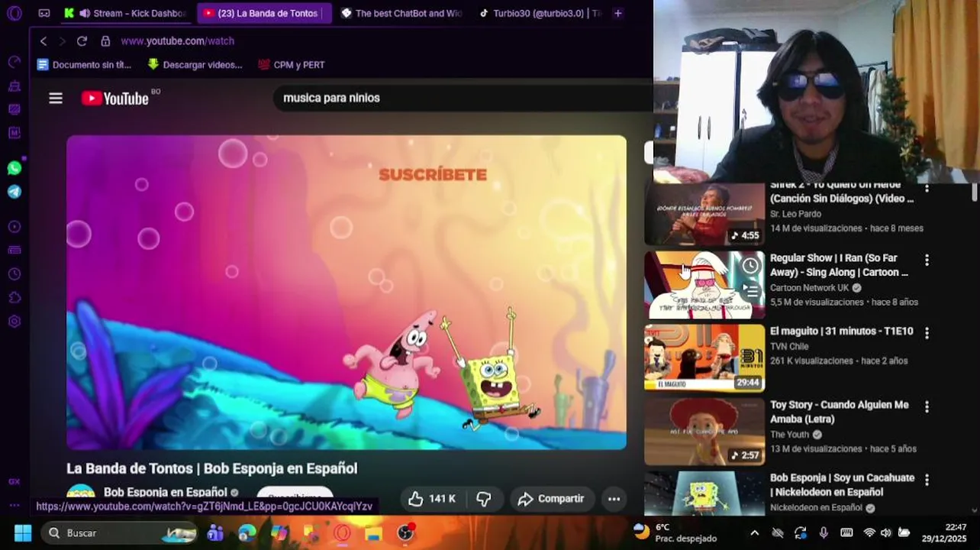Open options menu for El maguito video
This screenshot has height=550, width=980.
tap(927, 334)
